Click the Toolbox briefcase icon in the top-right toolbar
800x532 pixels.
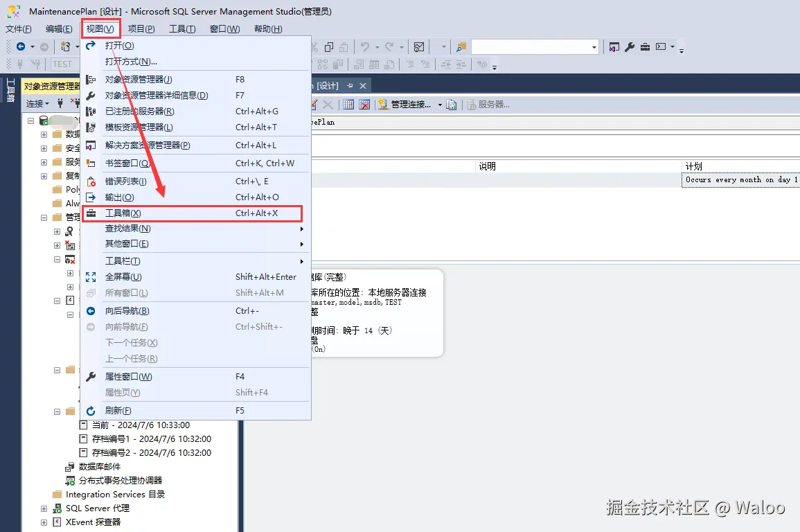coord(645,47)
